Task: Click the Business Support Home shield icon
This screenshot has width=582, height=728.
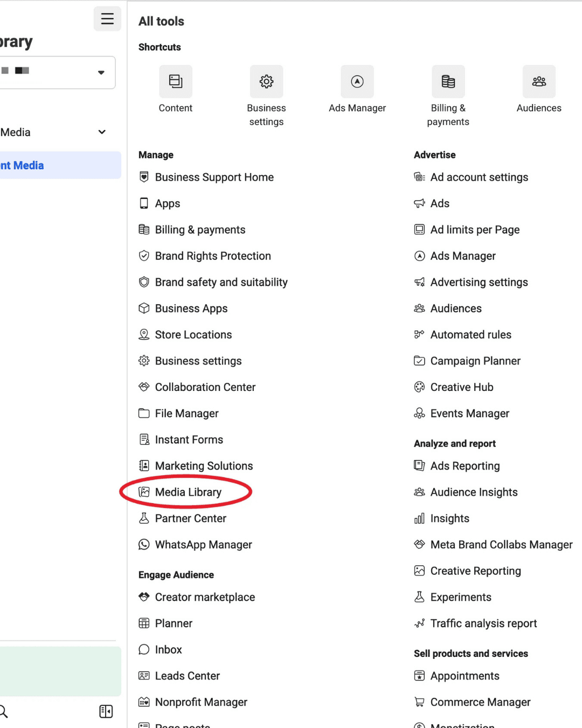Action: click(144, 177)
